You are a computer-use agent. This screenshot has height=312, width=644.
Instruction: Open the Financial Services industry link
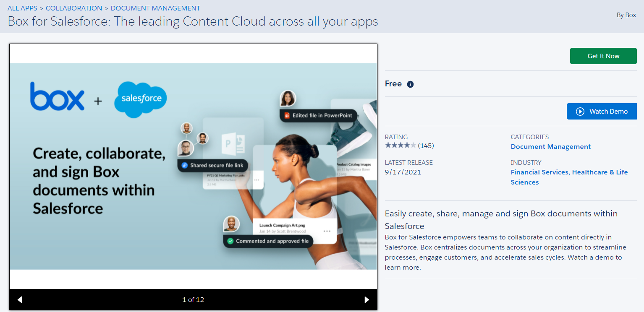click(539, 172)
